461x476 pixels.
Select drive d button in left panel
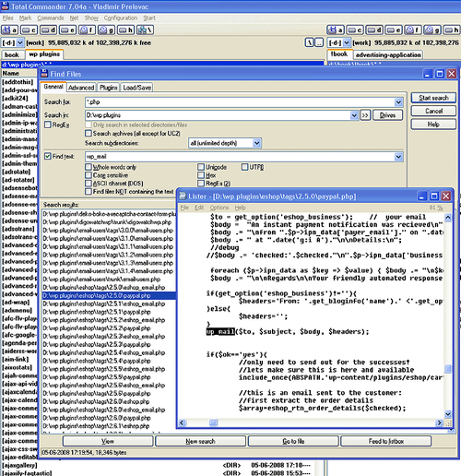click(48, 30)
